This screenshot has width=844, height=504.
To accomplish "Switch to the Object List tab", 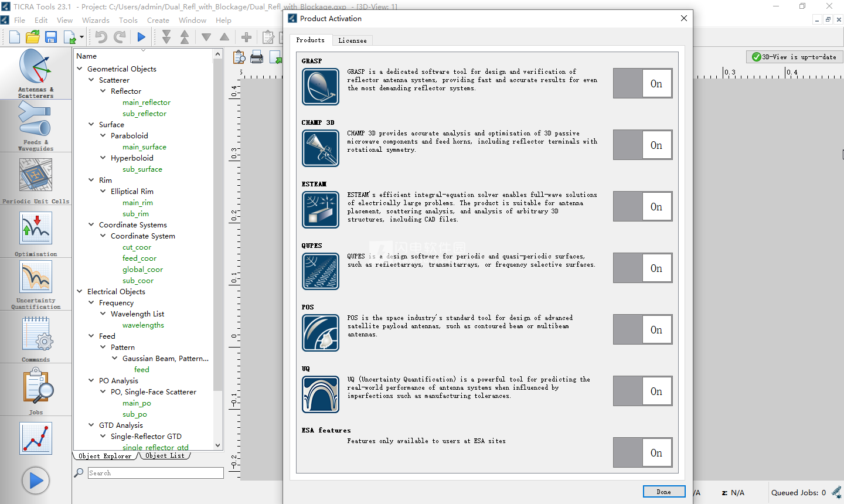I will 165,455.
